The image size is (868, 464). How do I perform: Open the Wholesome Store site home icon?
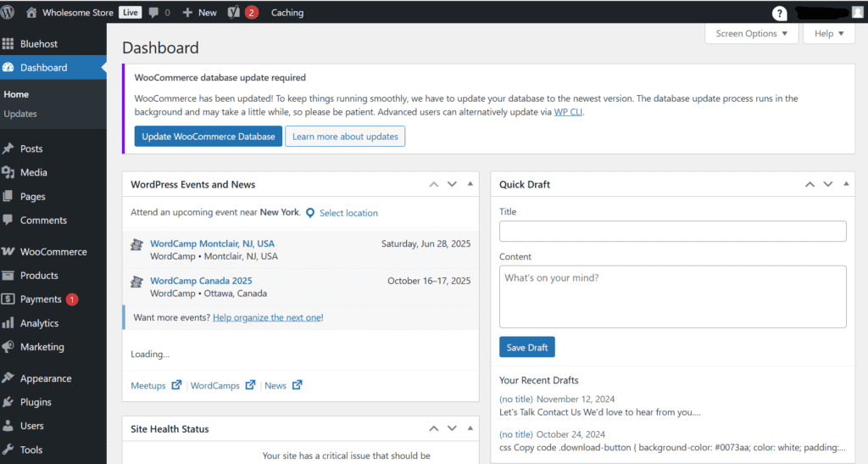[31, 12]
